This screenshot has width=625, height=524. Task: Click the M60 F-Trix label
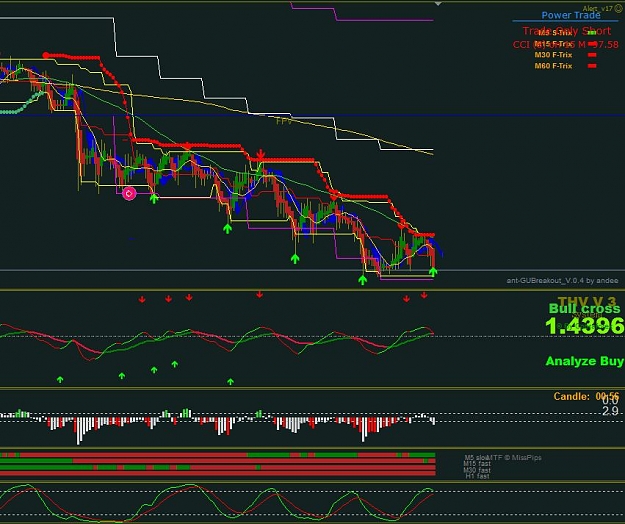tap(553, 66)
